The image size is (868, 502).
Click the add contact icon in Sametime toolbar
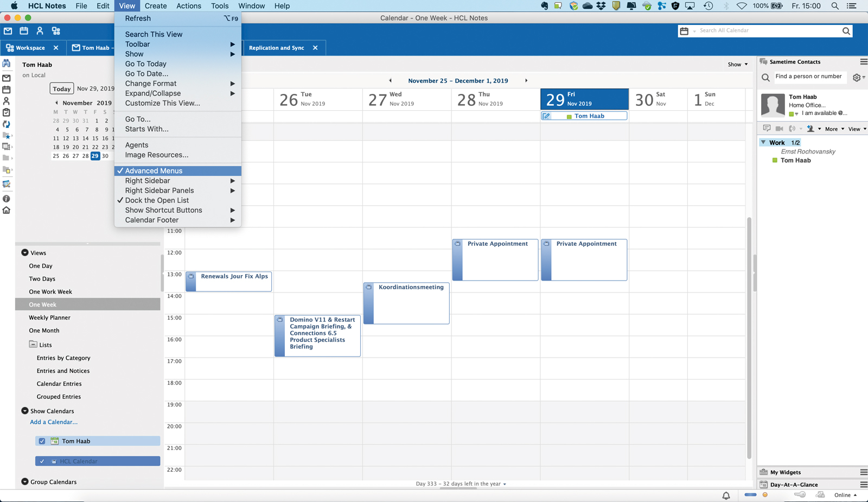pos(810,129)
